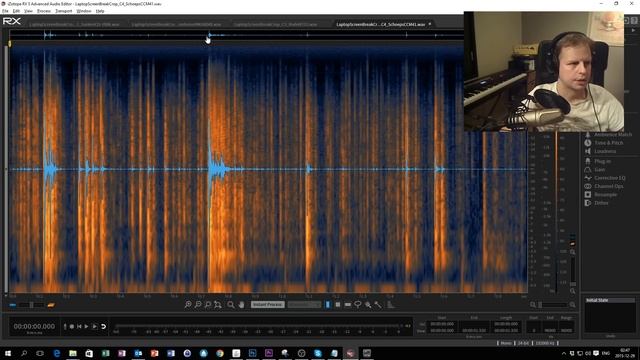Open the Help menu
This screenshot has width=640, height=360.
coord(100,11)
